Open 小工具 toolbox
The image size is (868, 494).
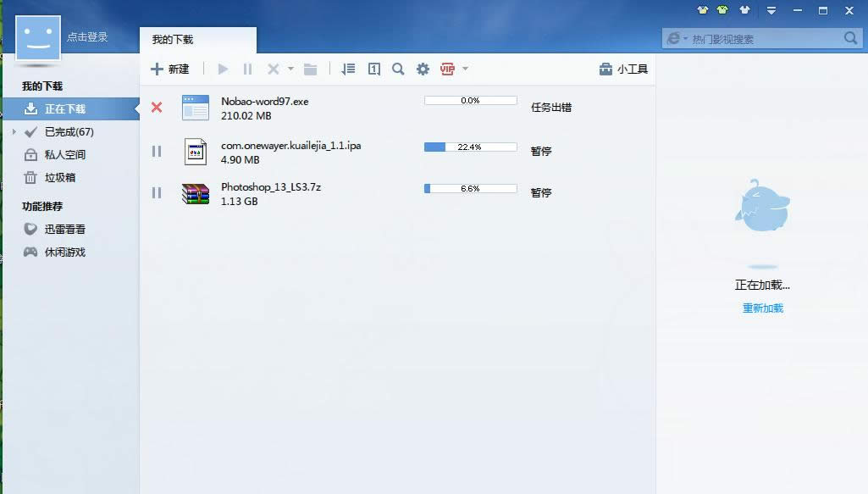click(x=623, y=69)
